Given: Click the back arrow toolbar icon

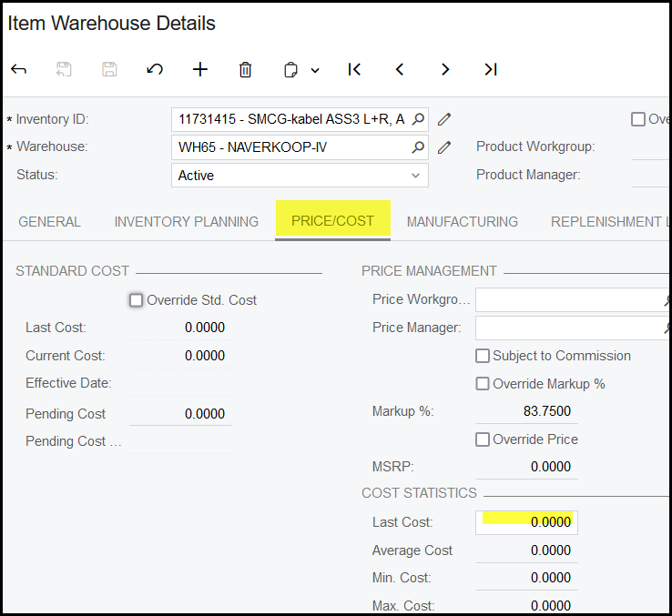Looking at the screenshot, I should (18, 70).
